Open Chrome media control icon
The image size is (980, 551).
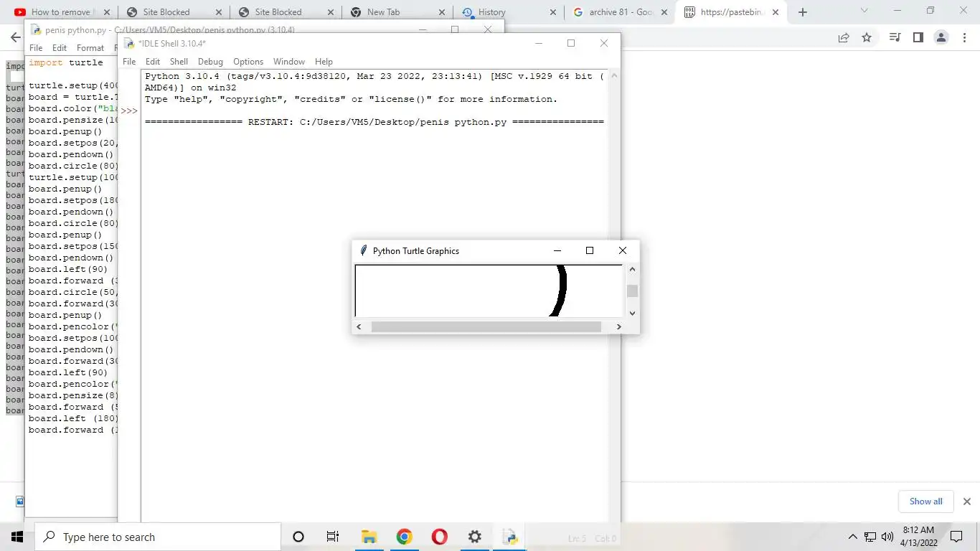pos(895,38)
